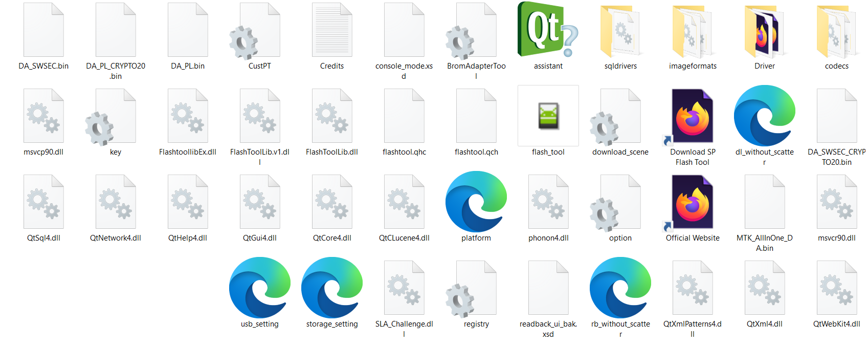The width and height of the screenshot is (868, 346).
Task: Select the QtWebKit4.dll file
Action: pos(837,288)
